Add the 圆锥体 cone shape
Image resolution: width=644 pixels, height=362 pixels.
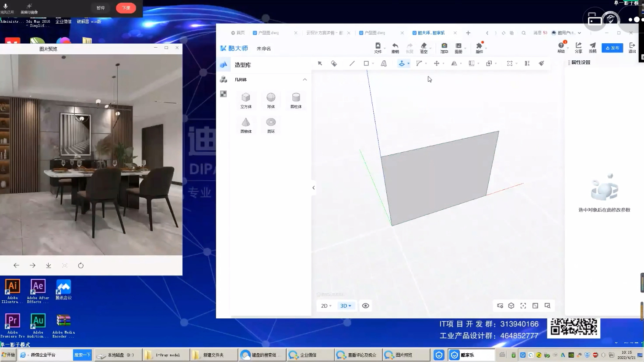246,125
